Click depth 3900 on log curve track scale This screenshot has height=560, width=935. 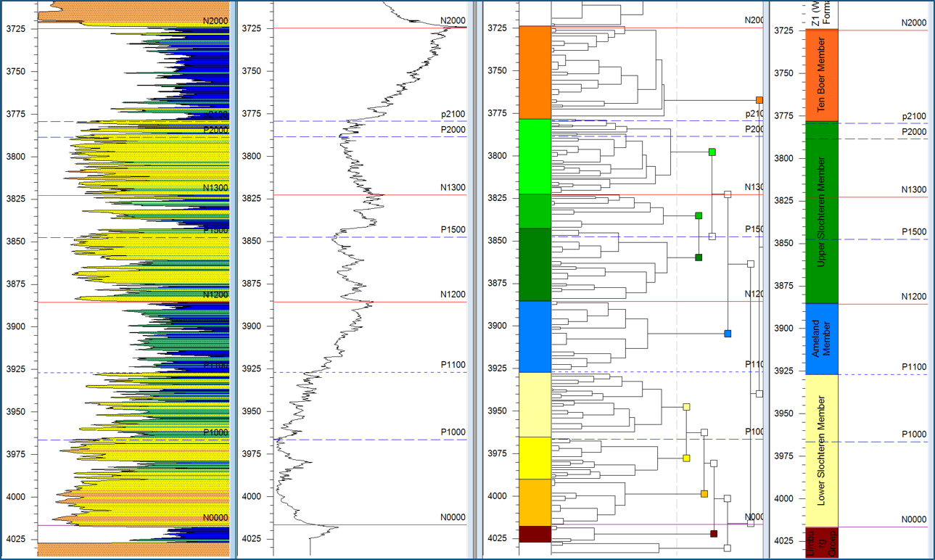point(253,326)
